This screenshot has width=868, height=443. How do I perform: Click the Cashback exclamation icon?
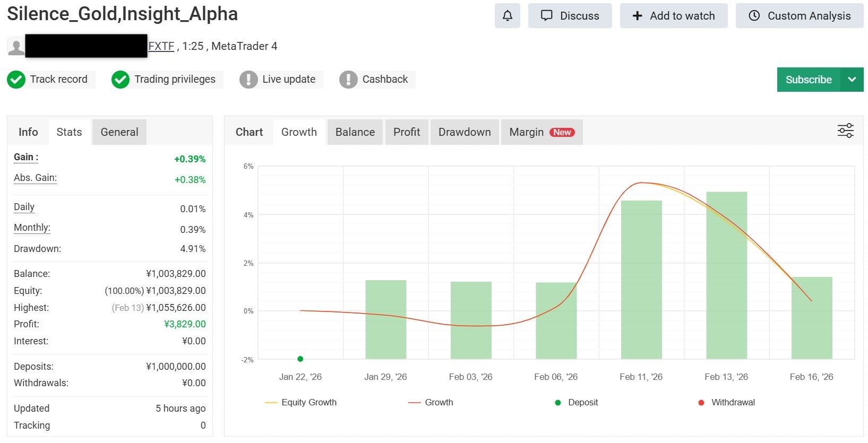[348, 80]
